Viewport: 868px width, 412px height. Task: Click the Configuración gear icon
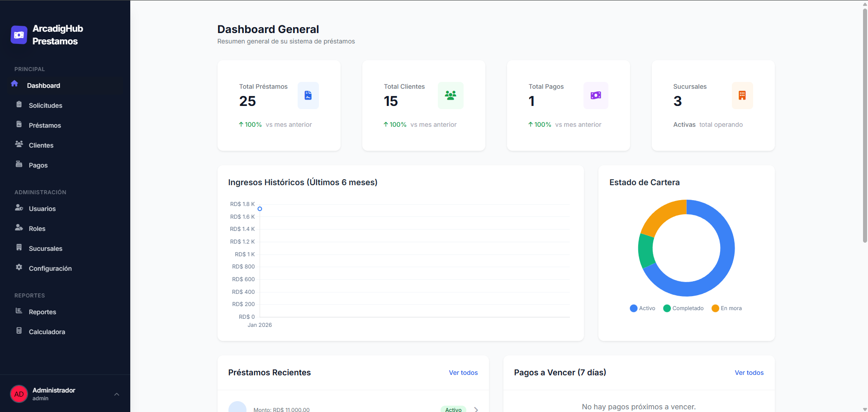(19, 267)
